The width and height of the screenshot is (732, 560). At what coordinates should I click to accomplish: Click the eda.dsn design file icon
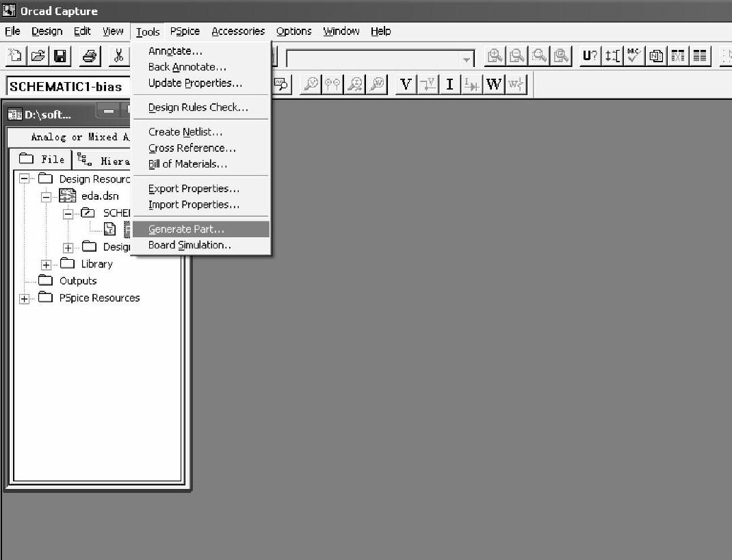point(68,196)
